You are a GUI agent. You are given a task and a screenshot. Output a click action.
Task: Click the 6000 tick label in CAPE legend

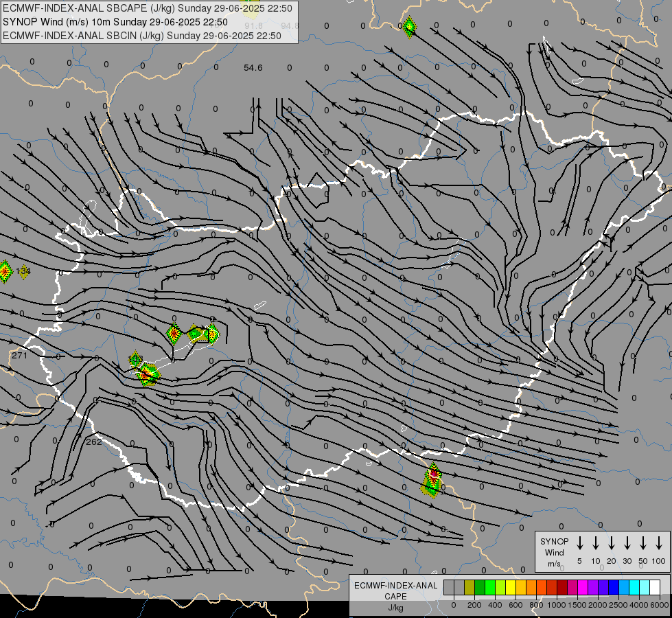click(659, 605)
